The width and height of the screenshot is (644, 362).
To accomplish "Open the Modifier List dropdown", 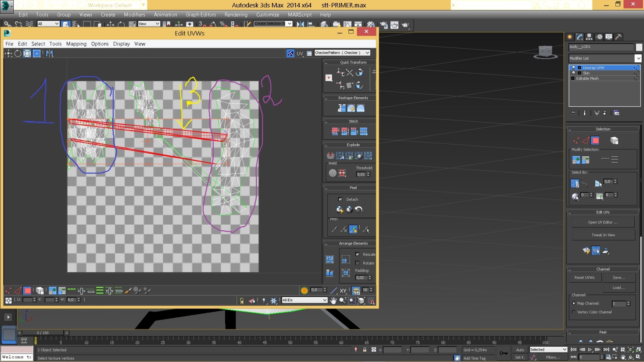I will [x=605, y=58].
